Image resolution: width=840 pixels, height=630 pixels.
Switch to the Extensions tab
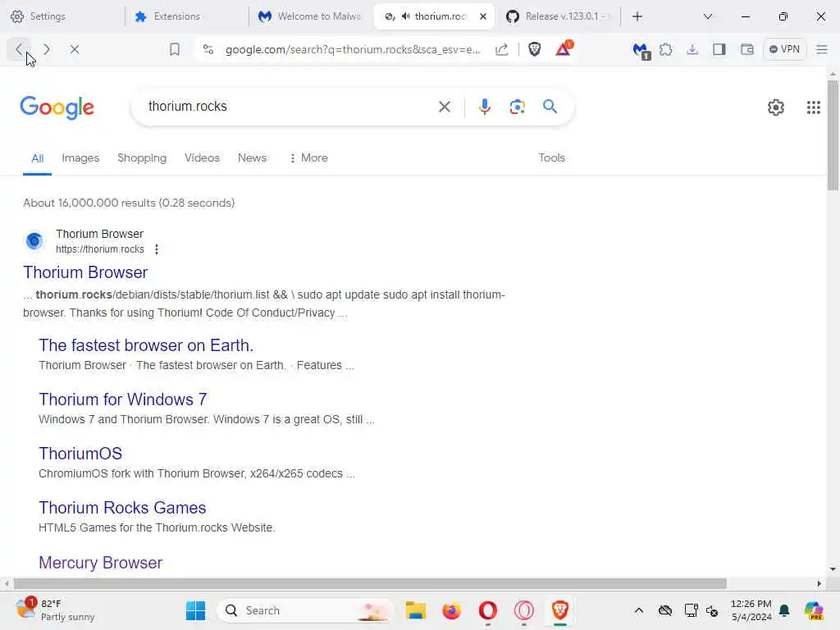click(x=186, y=16)
